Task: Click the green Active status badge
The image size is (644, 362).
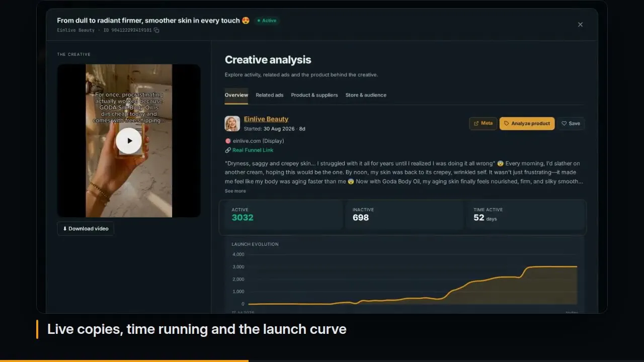Action: (267, 21)
